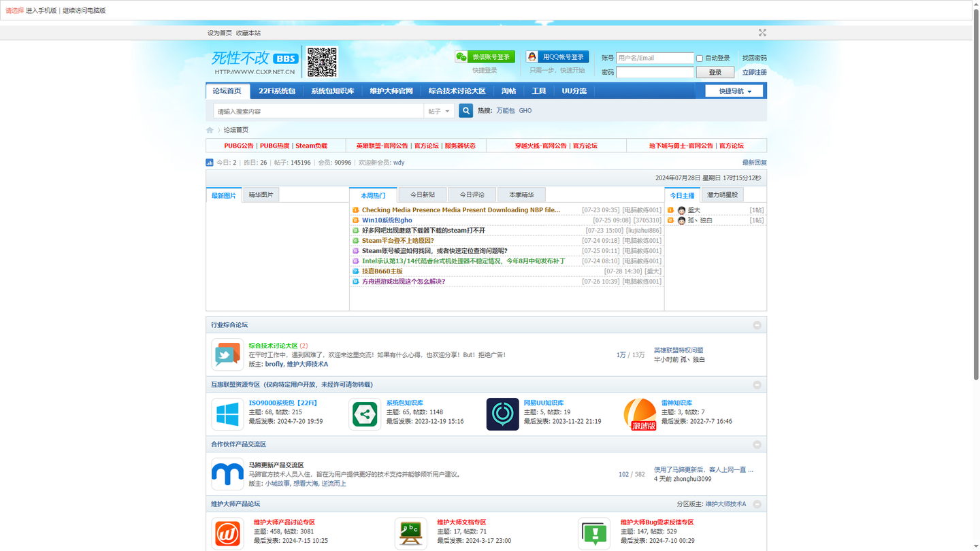
Task: Switch to 潜力明星股 tab
Action: [722, 195]
